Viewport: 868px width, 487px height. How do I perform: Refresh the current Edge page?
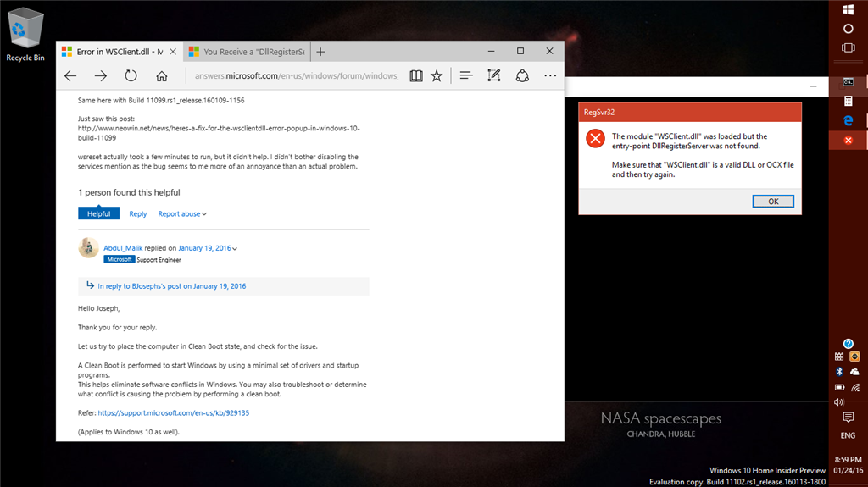[131, 76]
